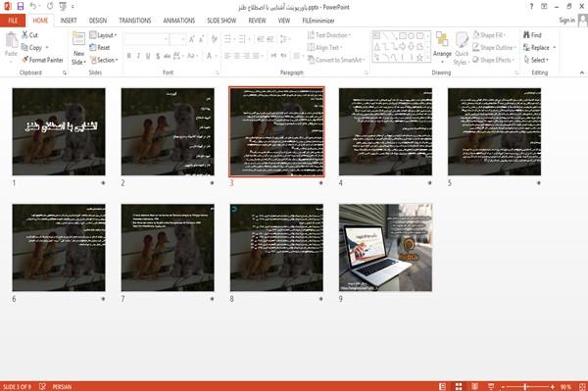The image size is (588, 391).
Task: Switch to the TRANSITIONS tab
Action: (x=135, y=21)
